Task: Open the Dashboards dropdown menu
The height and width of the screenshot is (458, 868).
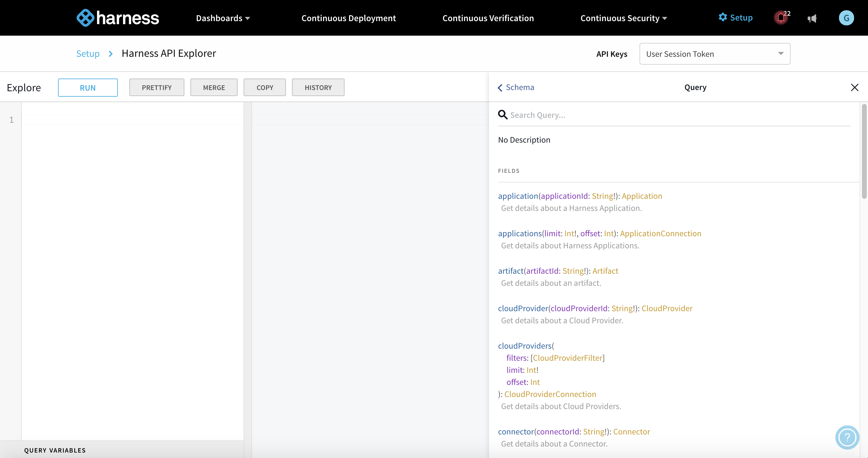Action: 223,18
